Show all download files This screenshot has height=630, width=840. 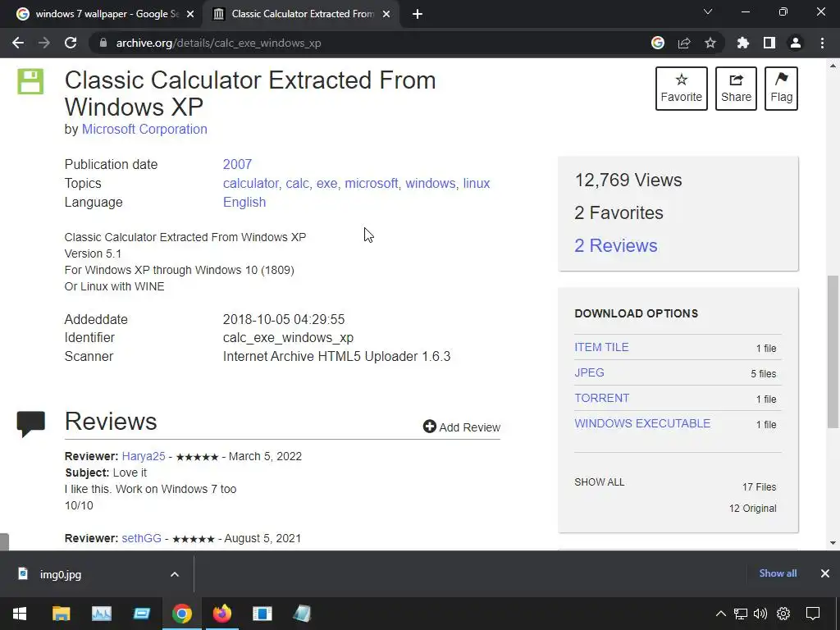point(599,482)
